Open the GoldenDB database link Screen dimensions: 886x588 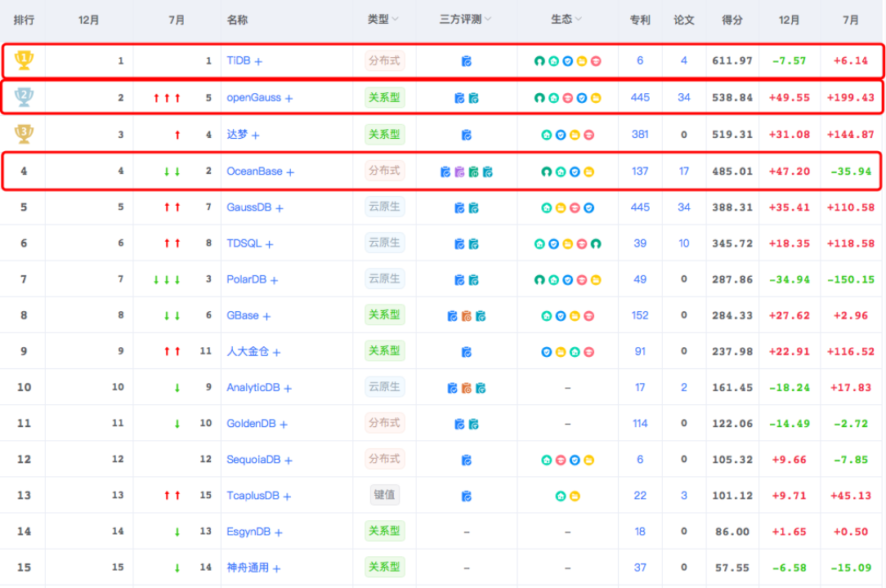(252, 424)
